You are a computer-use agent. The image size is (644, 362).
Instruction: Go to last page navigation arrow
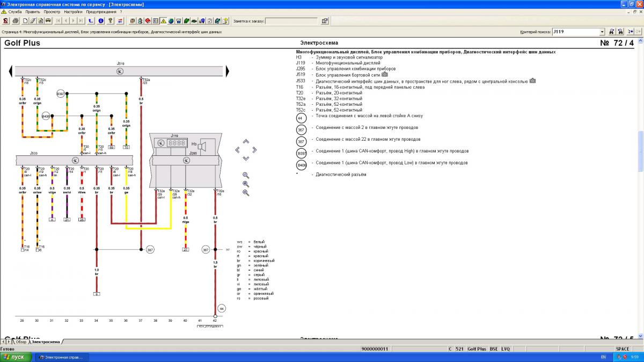[x=81, y=21]
